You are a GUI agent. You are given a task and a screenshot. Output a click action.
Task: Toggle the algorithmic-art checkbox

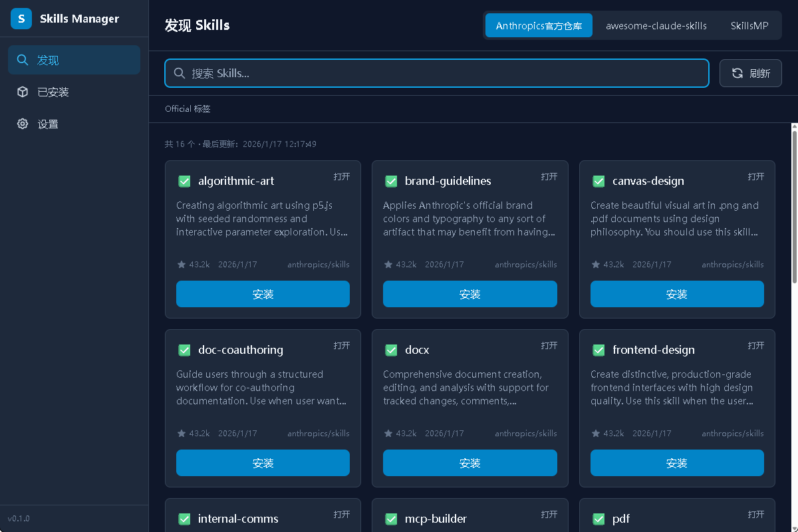tap(184, 181)
